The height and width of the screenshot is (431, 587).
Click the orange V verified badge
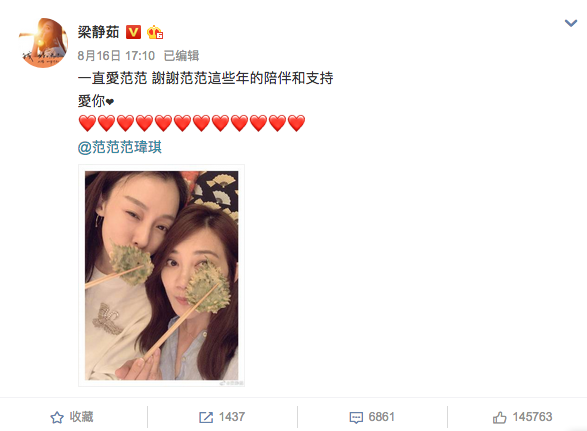click(133, 32)
